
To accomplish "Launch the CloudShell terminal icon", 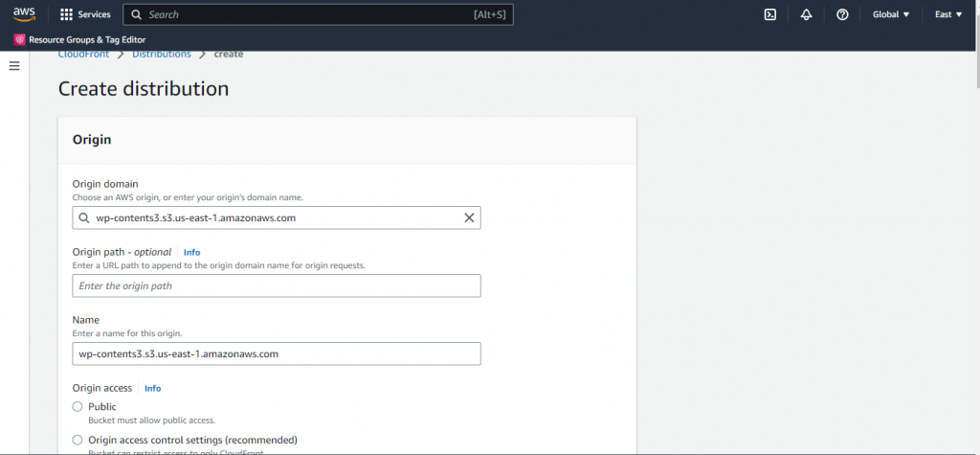I will coord(770,14).
